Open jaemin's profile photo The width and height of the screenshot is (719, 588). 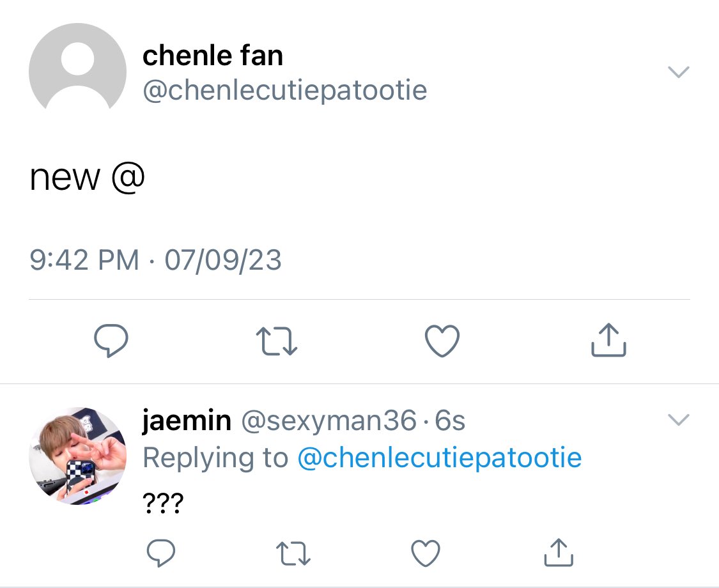(77, 456)
